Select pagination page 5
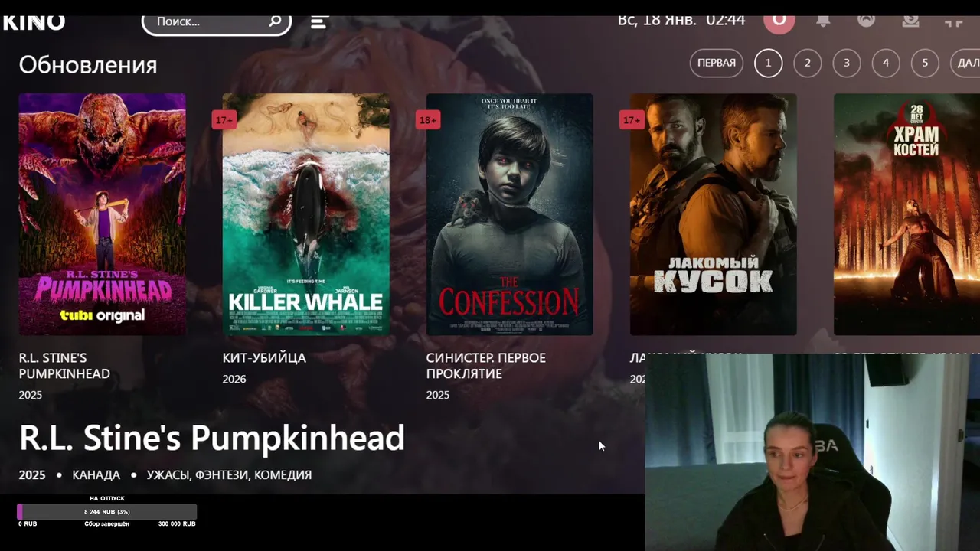Image resolution: width=980 pixels, height=551 pixels. pyautogui.click(x=925, y=63)
